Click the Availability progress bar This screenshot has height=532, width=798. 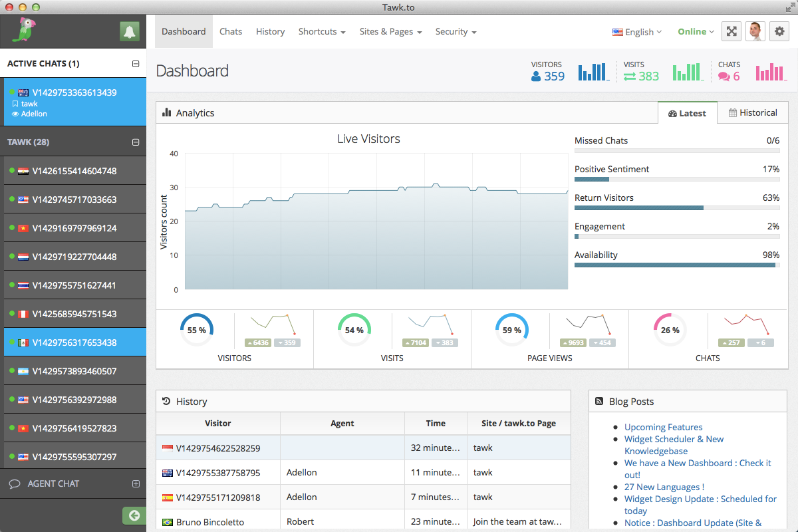(x=677, y=265)
